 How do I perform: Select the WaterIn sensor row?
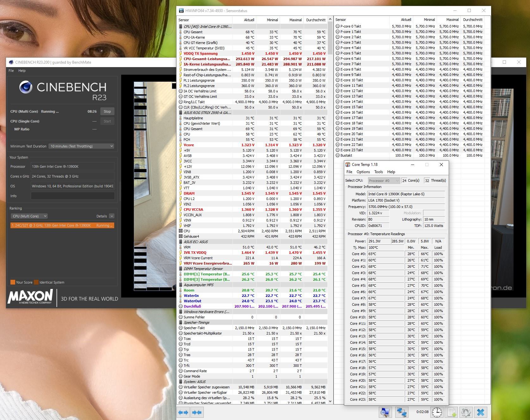coord(252,296)
